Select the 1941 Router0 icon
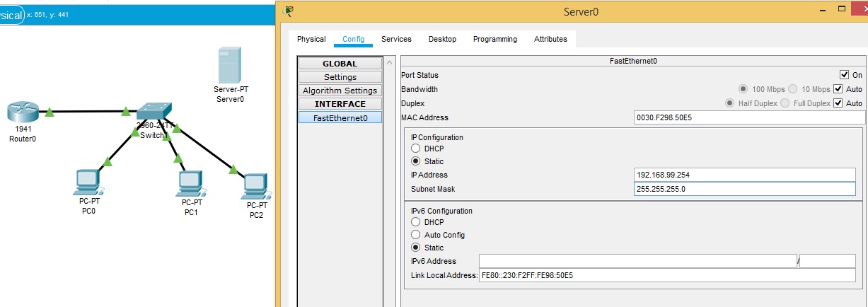The width and height of the screenshot is (868, 307). 23,112
